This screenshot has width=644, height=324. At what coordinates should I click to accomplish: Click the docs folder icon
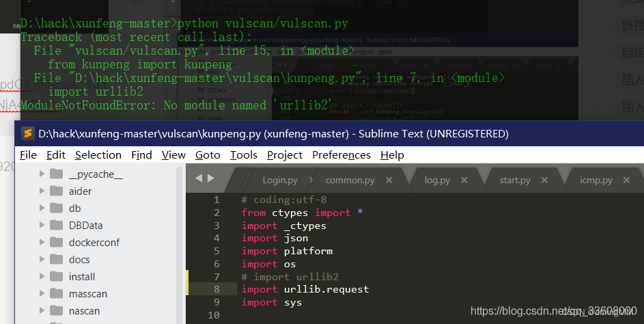56,259
